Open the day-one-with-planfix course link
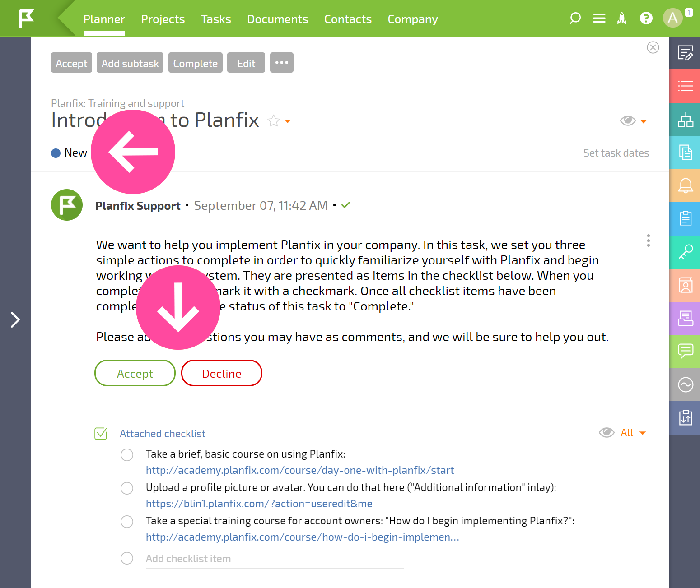The height and width of the screenshot is (588, 700). [300, 470]
